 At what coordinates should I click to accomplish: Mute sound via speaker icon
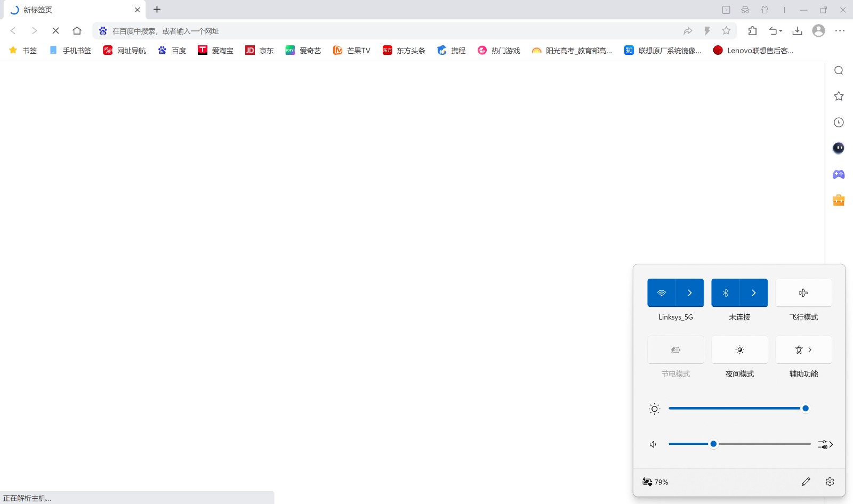[653, 444]
